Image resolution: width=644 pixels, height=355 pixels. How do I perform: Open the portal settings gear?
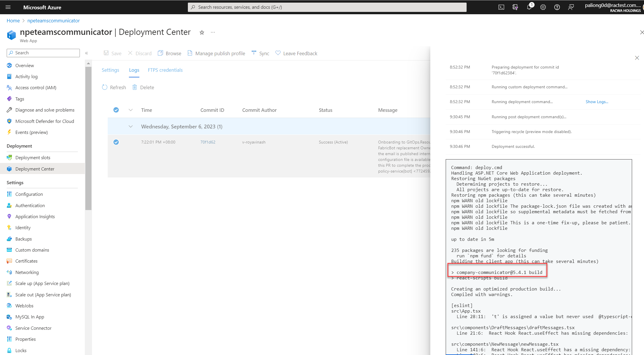543,7
